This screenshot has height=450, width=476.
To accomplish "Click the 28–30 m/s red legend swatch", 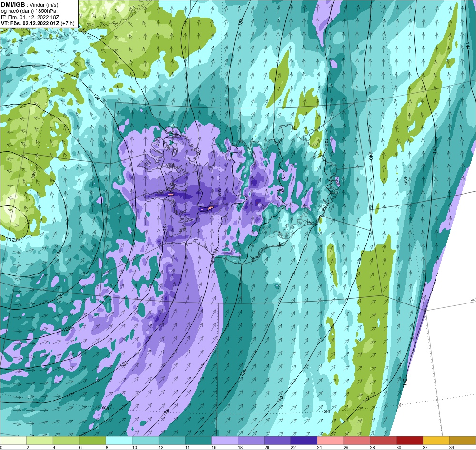I will coord(383,440).
